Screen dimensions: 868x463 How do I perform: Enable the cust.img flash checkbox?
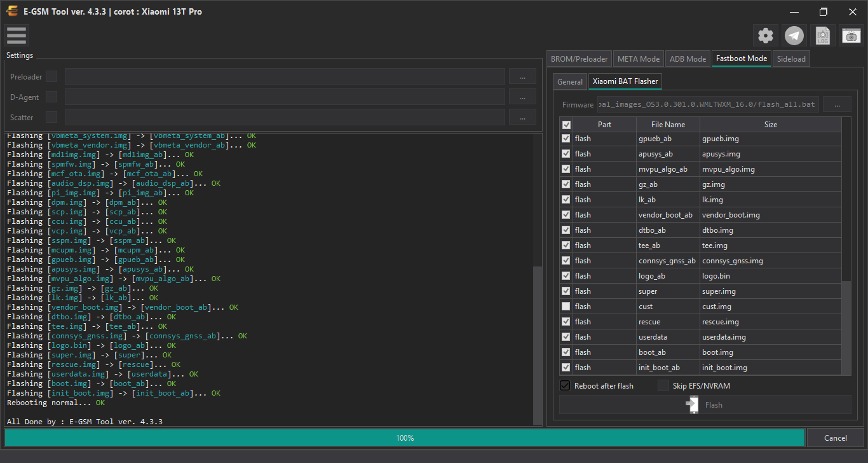click(566, 307)
